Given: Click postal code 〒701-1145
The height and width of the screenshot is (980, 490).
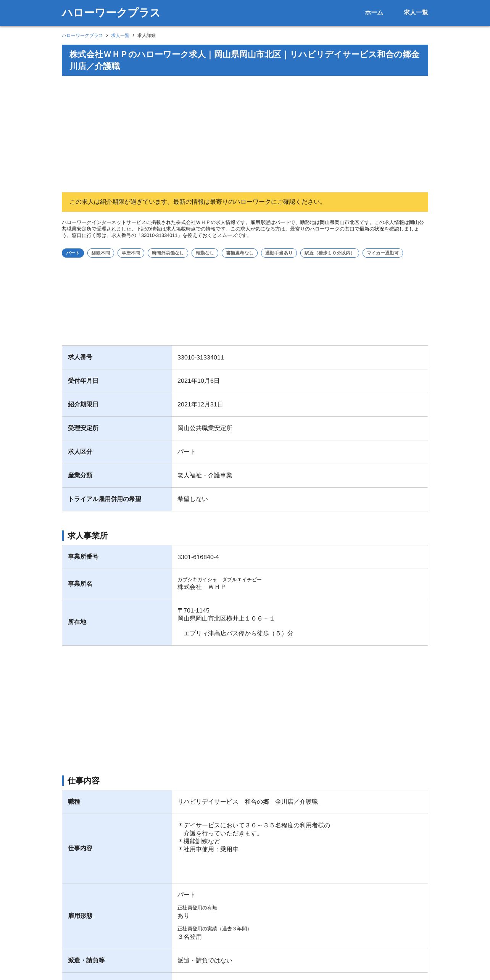Looking at the screenshot, I should point(193,611).
